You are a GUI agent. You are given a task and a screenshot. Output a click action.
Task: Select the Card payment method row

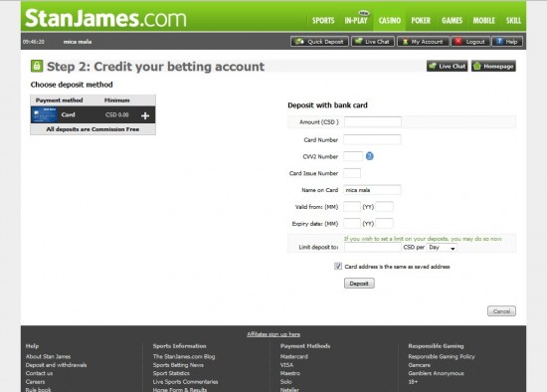(92, 114)
